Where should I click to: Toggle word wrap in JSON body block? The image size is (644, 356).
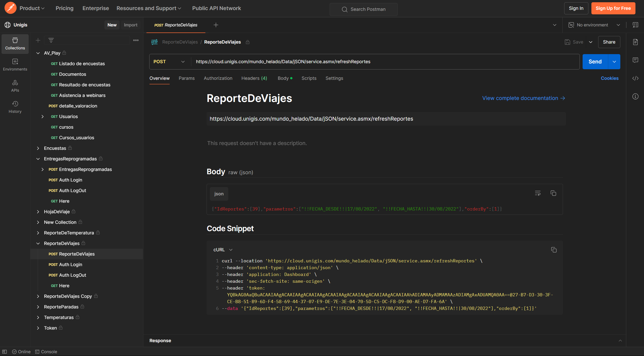tap(538, 193)
